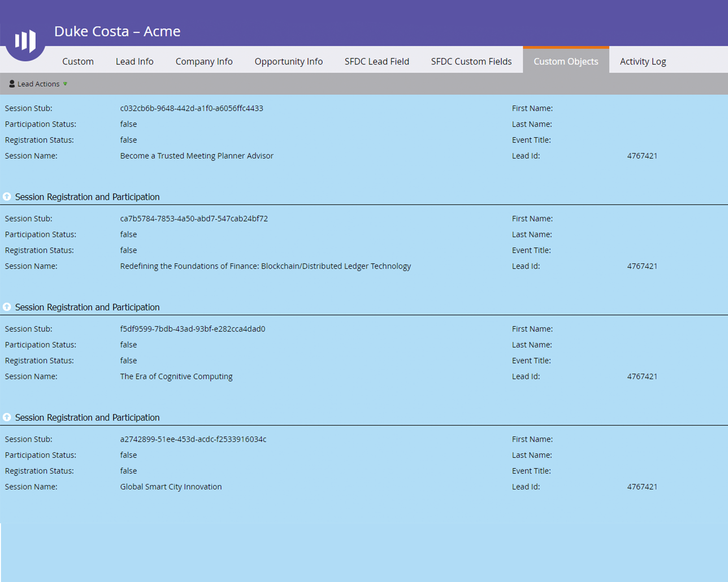
Task: Select the Custom Objects tab
Action: tap(566, 62)
